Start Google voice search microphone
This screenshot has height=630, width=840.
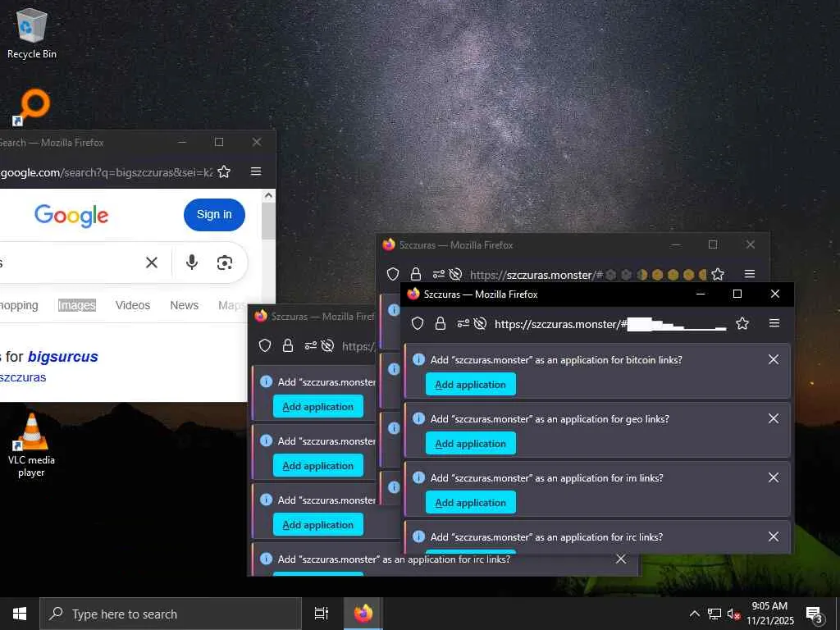click(192, 262)
